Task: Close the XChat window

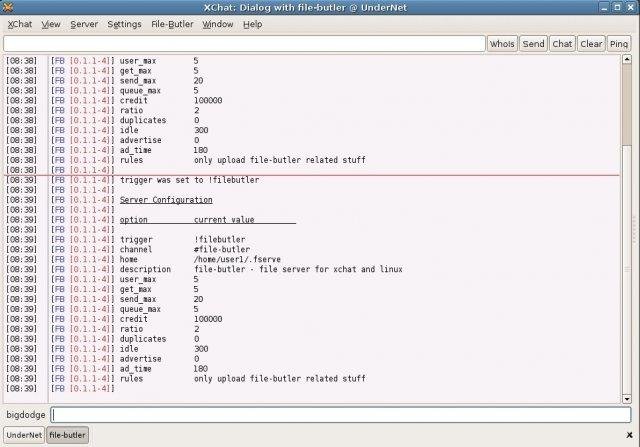Action: pos(631,7)
